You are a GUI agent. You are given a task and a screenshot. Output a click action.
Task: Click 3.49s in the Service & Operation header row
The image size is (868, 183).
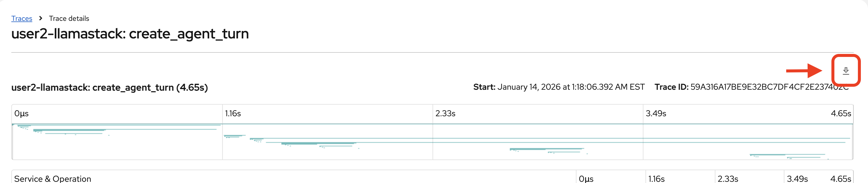click(x=797, y=179)
